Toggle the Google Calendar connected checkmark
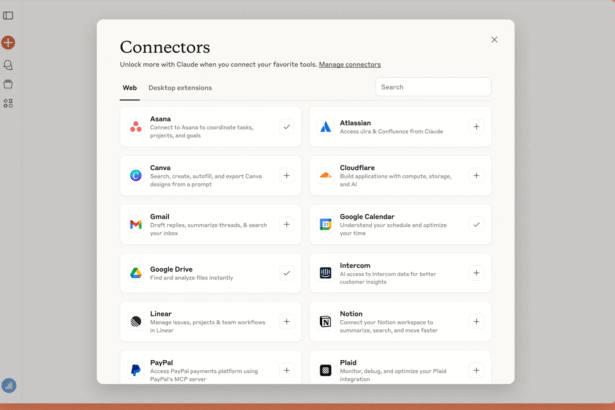 [x=476, y=224]
